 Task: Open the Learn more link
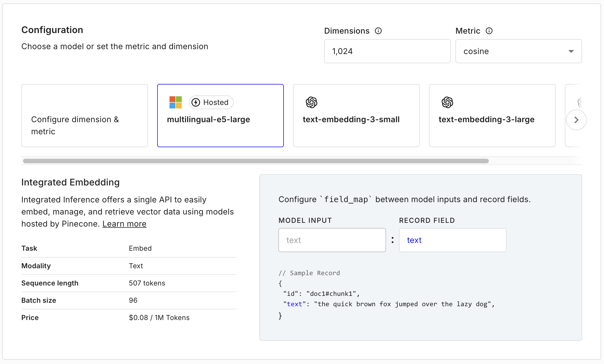pyautogui.click(x=124, y=224)
